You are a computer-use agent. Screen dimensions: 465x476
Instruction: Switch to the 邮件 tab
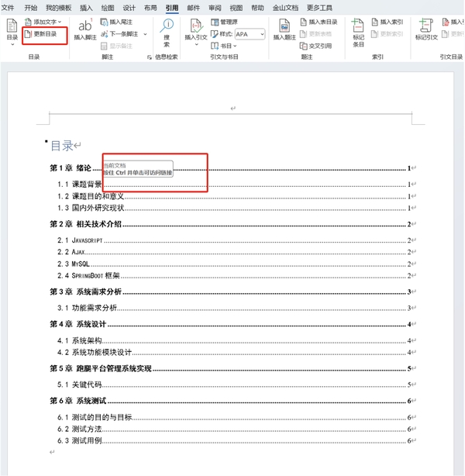click(x=194, y=8)
